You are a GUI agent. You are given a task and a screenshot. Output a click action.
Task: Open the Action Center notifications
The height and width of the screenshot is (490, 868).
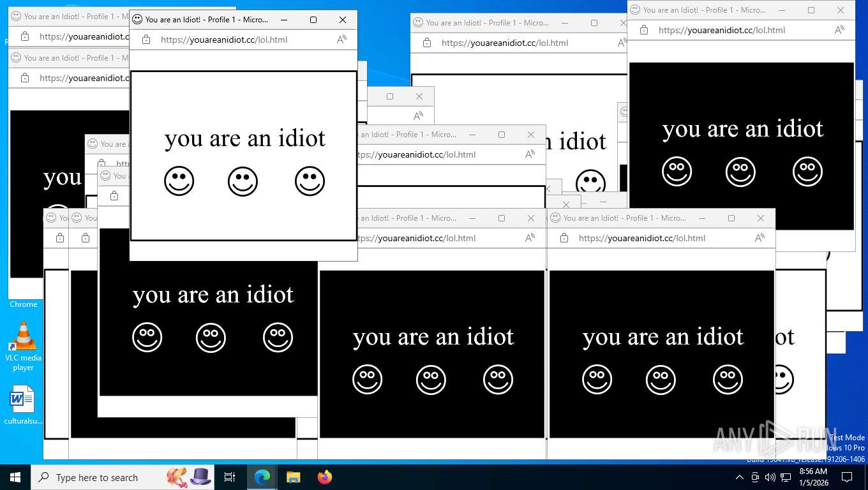pyautogui.click(x=847, y=477)
